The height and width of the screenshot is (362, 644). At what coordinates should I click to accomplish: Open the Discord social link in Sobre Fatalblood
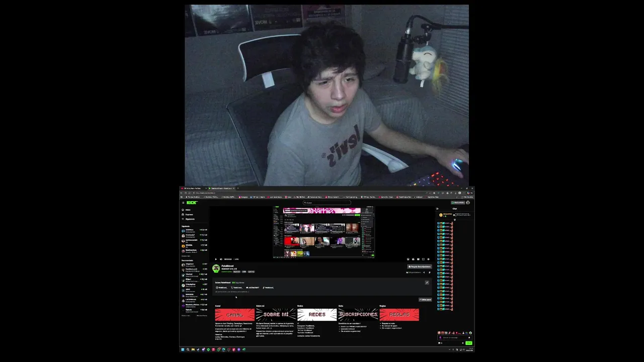tap(253, 288)
